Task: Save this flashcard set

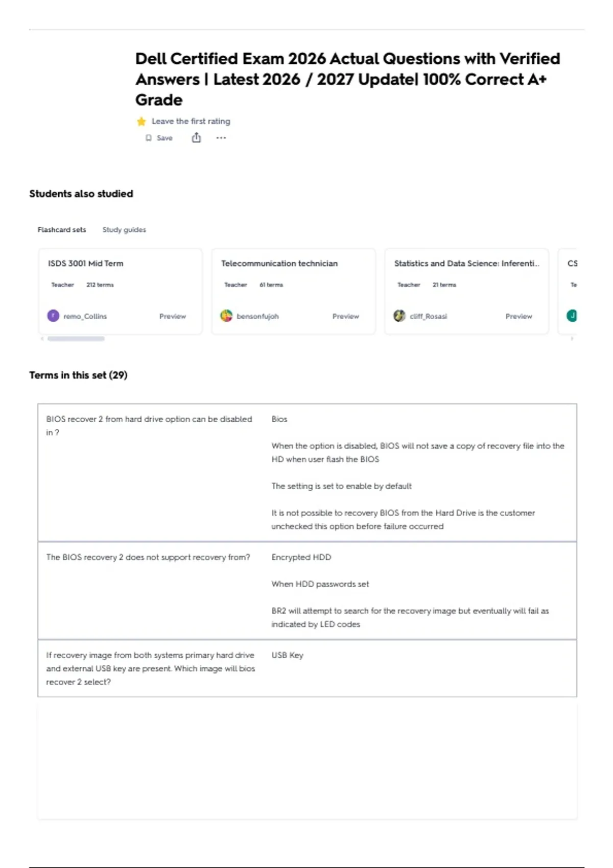Action: tap(159, 138)
